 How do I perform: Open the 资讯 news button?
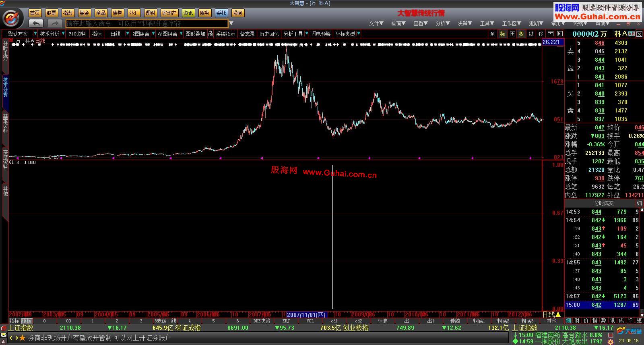point(188,13)
